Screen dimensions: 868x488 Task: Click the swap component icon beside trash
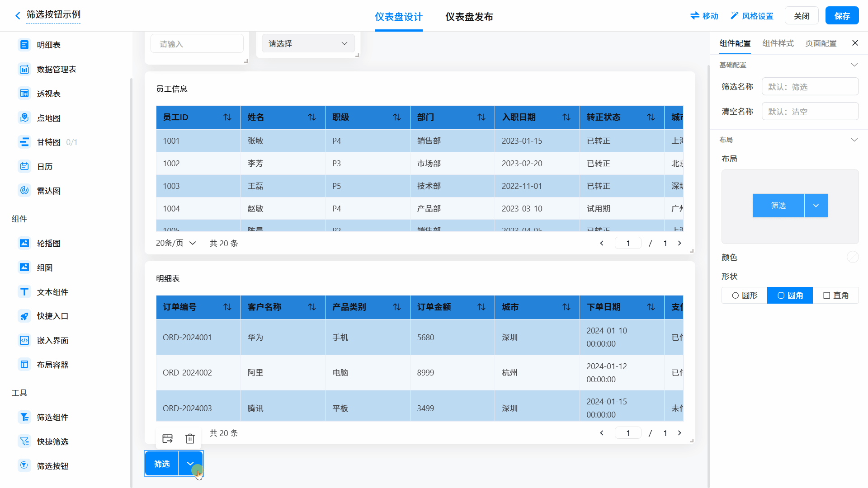pos(168,438)
